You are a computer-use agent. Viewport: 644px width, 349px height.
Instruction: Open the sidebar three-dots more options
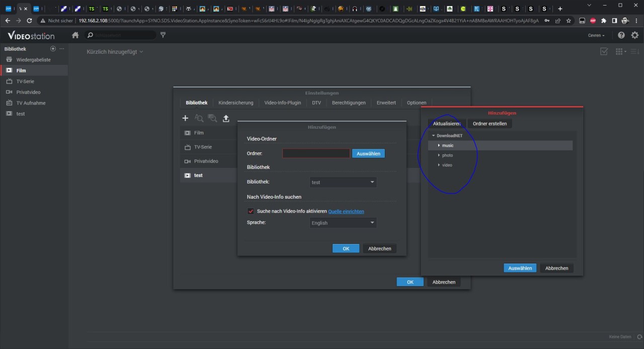pos(62,49)
